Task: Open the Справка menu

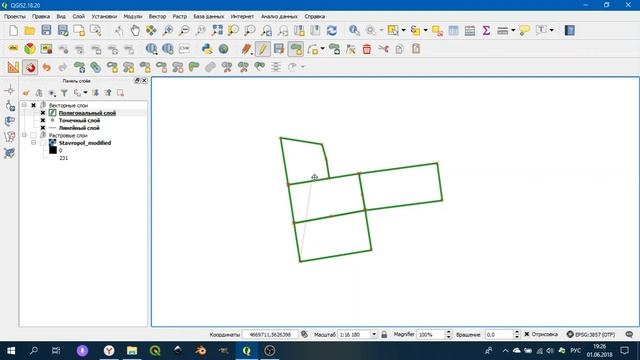Action: click(x=315, y=16)
